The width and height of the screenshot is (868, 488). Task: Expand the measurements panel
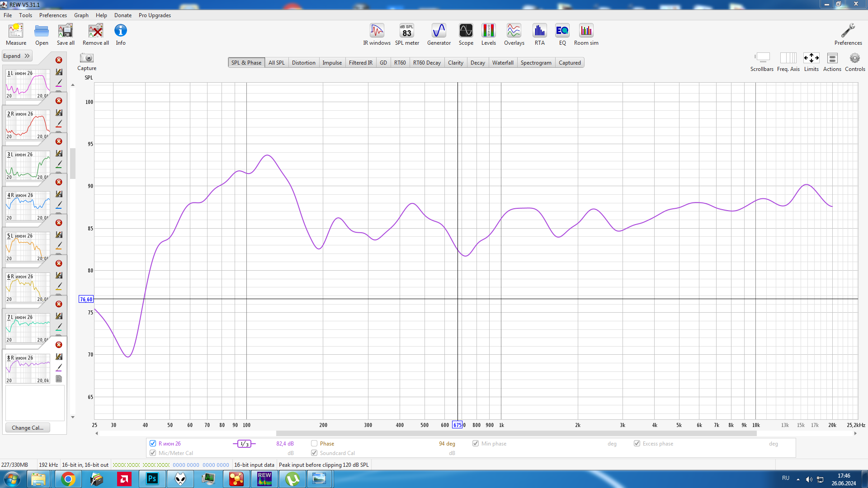click(16, 56)
